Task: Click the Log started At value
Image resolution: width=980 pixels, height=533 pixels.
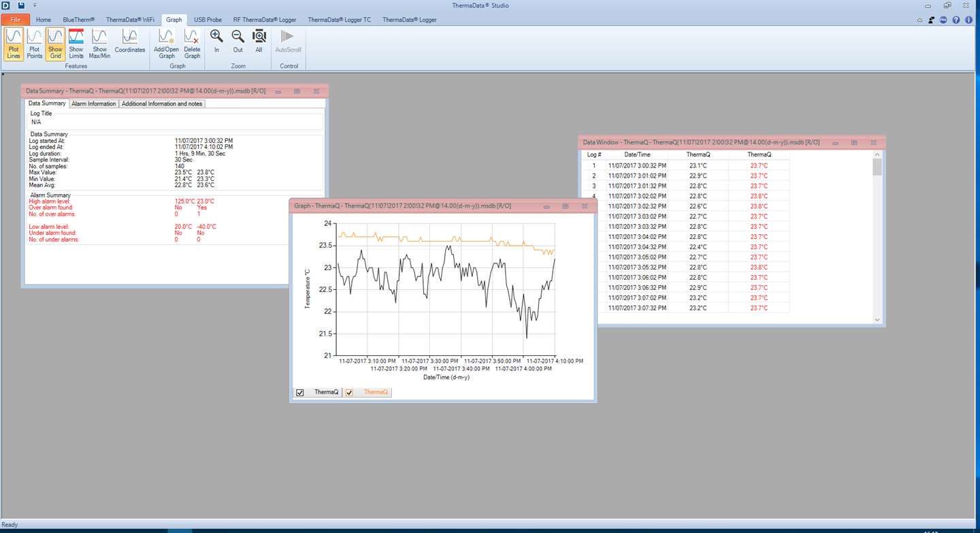Action: pos(203,140)
